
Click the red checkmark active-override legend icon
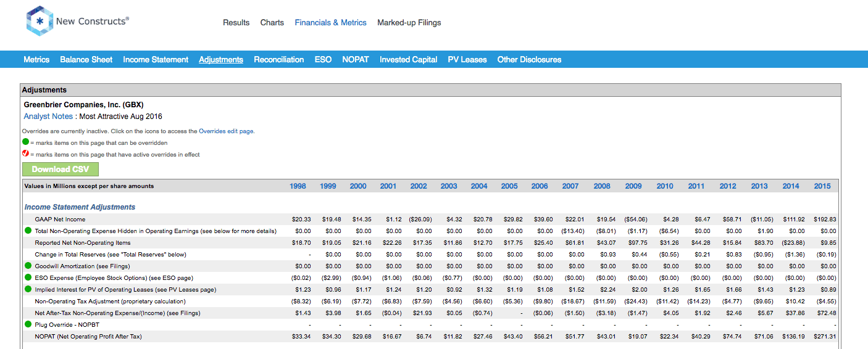25,154
